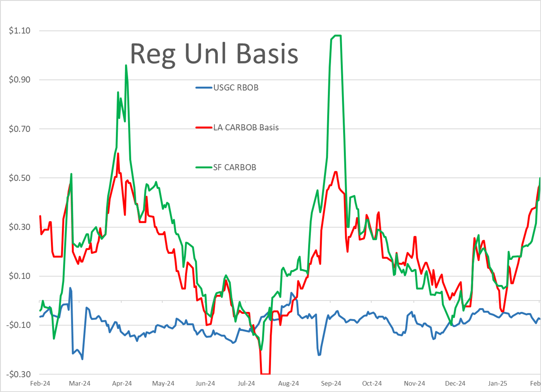The width and height of the screenshot is (541, 392).
Task: Click the Apr-24 x-axis label
Action: coord(122,383)
